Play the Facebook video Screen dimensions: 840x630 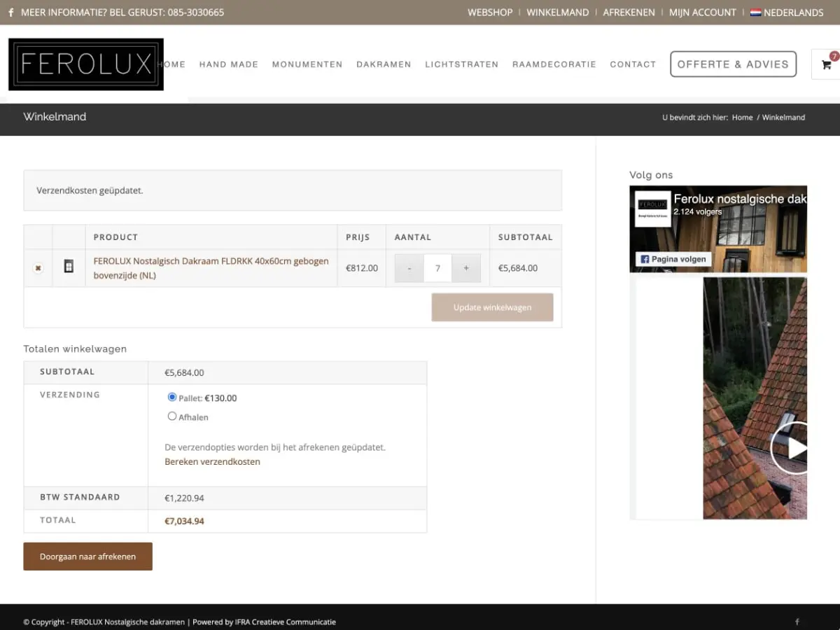pyautogui.click(x=792, y=448)
